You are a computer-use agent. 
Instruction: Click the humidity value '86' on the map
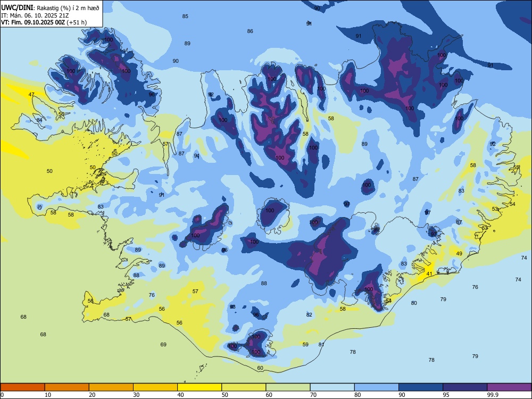[x=250, y=31]
